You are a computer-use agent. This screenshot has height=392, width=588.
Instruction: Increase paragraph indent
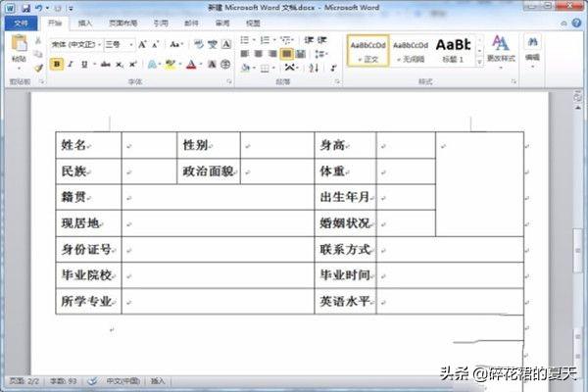click(322, 40)
